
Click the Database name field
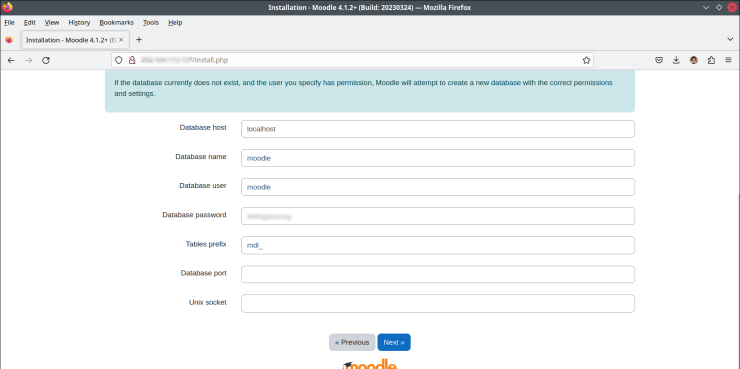(437, 158)
